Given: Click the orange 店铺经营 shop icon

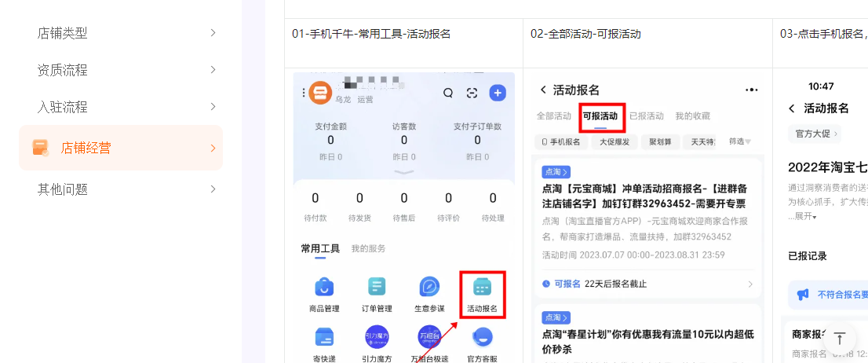Looking at the screenshot, I should pyautogui.click(x=40, y=148).
